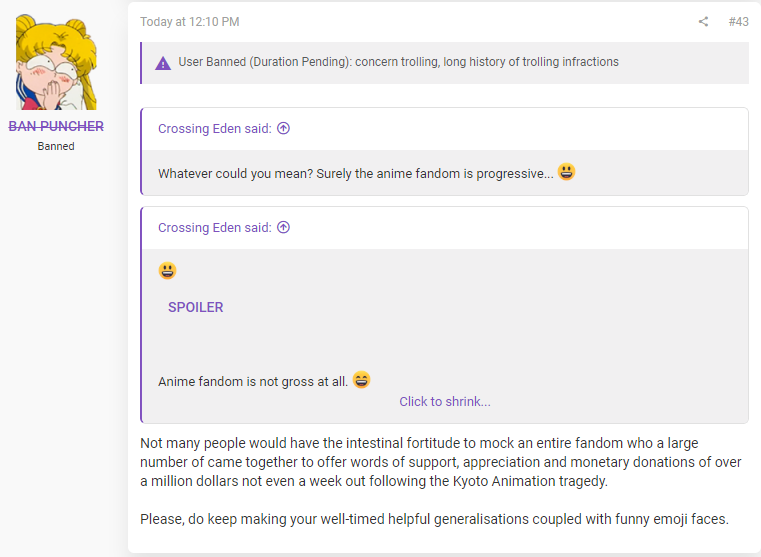Click the warning triangle icon in ban notice
The image size is (761, 557).
[163, 63]
